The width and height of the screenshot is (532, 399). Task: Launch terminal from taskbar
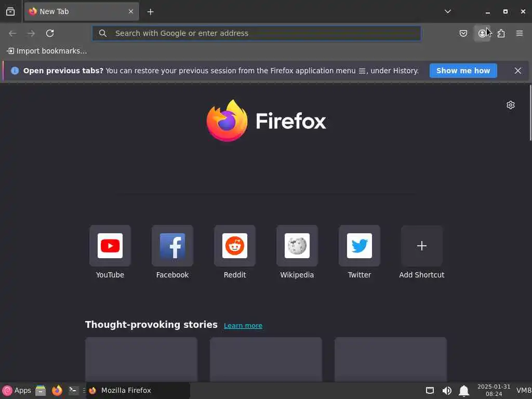(x=73, y=391)
